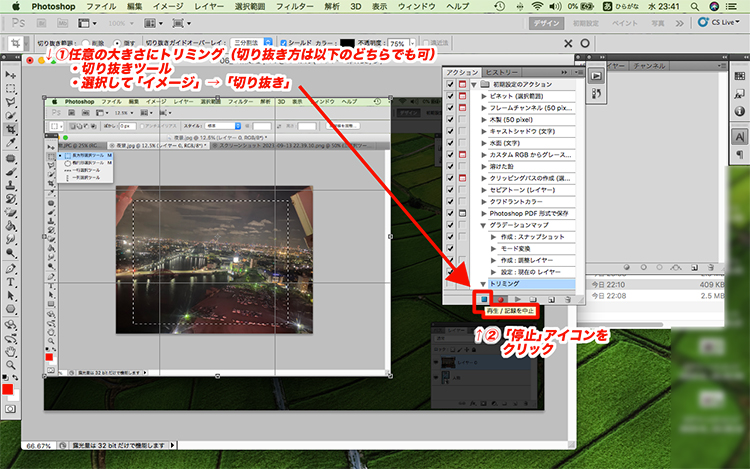The height and width of the screenshot is (469, 750).
Task: Toggle checkbox for 水面 (文字) action
Action: pos(450,143)
